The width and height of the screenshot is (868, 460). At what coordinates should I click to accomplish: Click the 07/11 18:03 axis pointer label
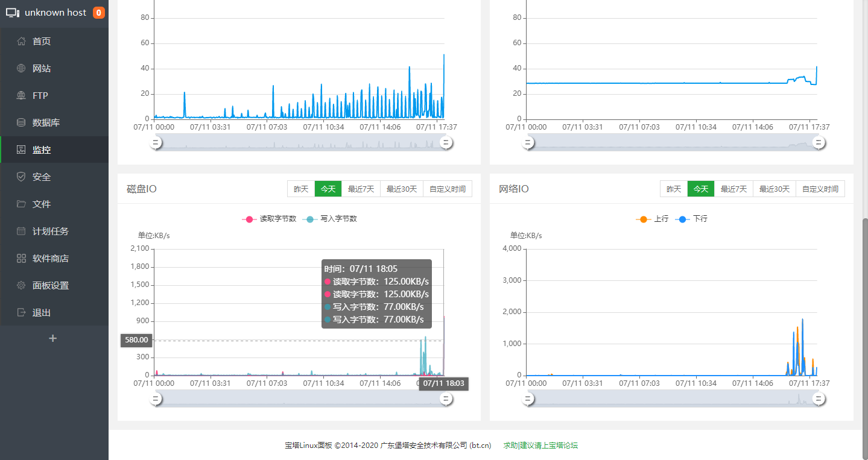click(x=443, y=383)
